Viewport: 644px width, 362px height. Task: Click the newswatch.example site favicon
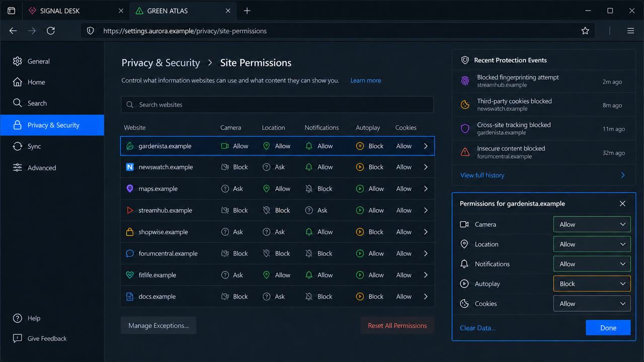click(130, 167)
